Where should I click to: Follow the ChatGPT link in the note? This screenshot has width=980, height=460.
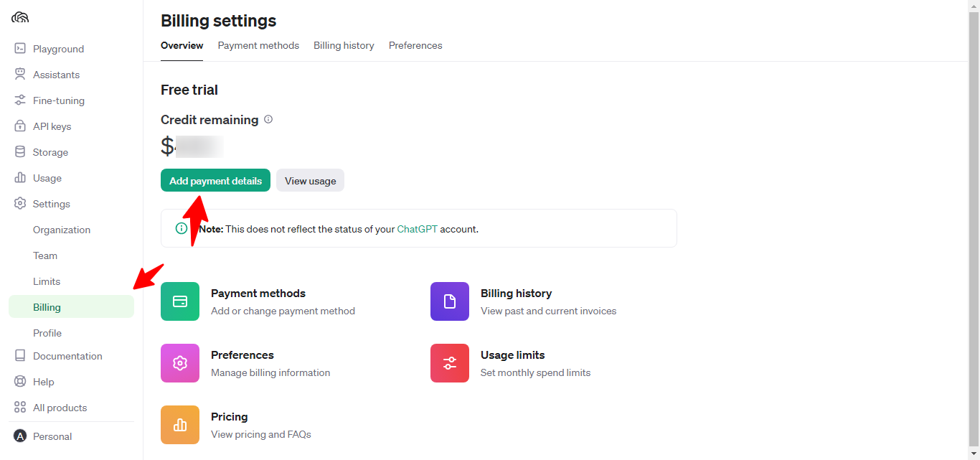tap(417, 229)
